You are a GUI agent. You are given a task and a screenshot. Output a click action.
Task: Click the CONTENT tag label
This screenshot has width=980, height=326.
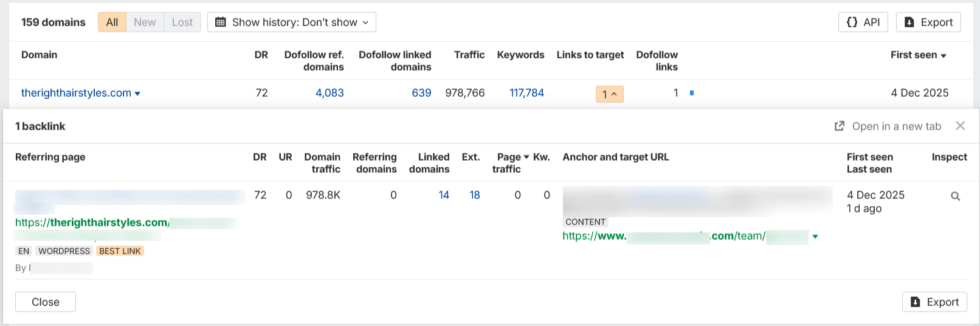tap(585, 222)
